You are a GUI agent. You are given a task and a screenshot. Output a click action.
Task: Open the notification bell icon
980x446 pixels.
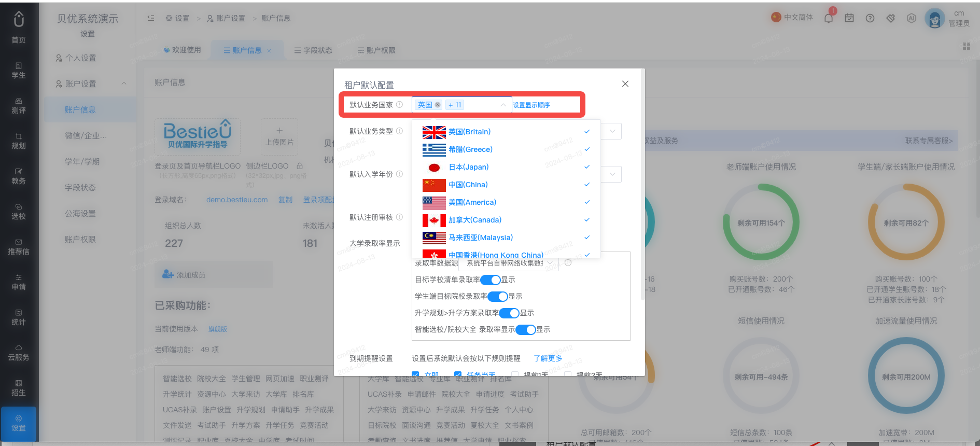pos(828,18)
